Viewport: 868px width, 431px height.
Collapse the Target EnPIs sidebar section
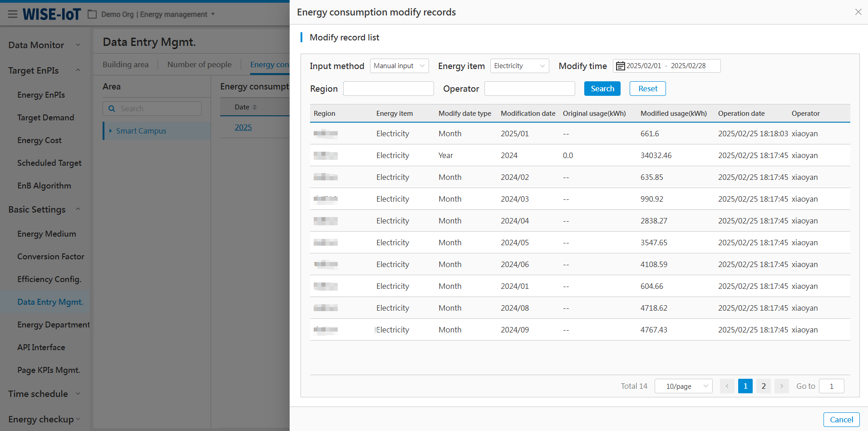[78, 70]
